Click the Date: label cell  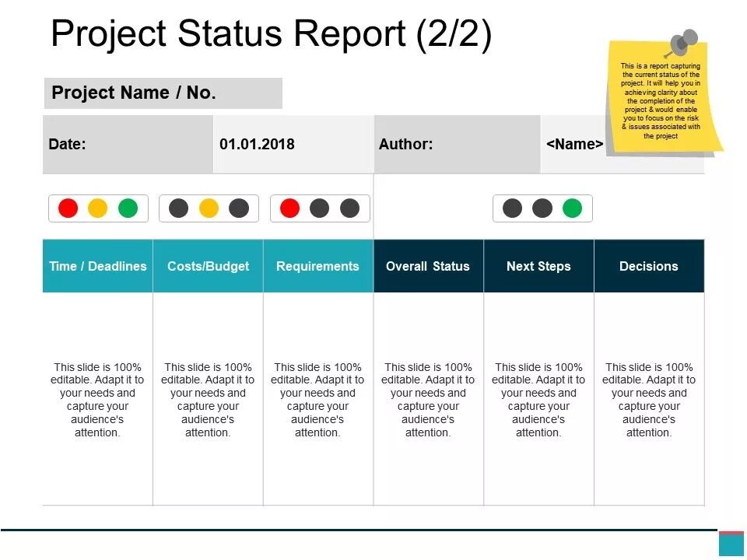128,145
